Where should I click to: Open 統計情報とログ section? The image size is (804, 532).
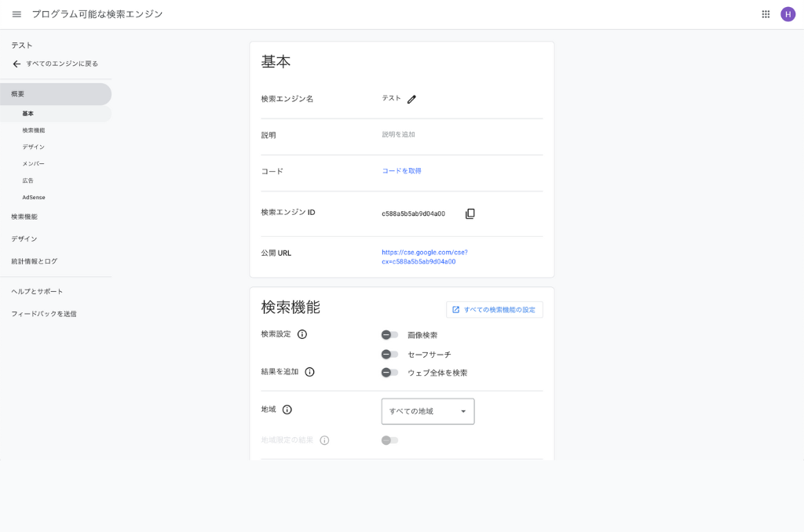(35, 261)
